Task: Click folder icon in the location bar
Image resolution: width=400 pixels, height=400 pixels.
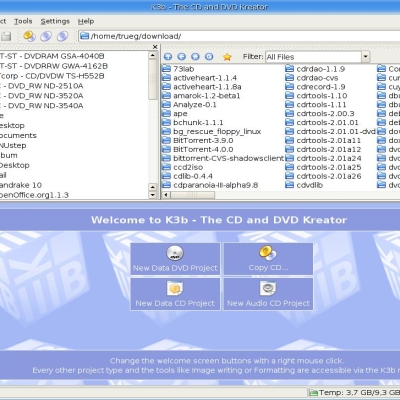Action: click(85, 36)
